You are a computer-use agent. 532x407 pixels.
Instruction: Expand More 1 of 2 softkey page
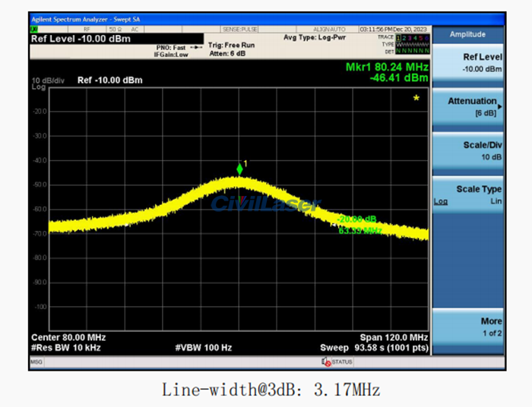(470, 327)
